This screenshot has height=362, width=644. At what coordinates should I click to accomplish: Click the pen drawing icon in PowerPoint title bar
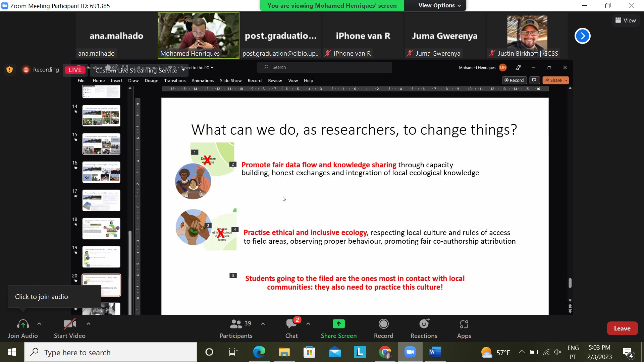click(x=518, y=67)
